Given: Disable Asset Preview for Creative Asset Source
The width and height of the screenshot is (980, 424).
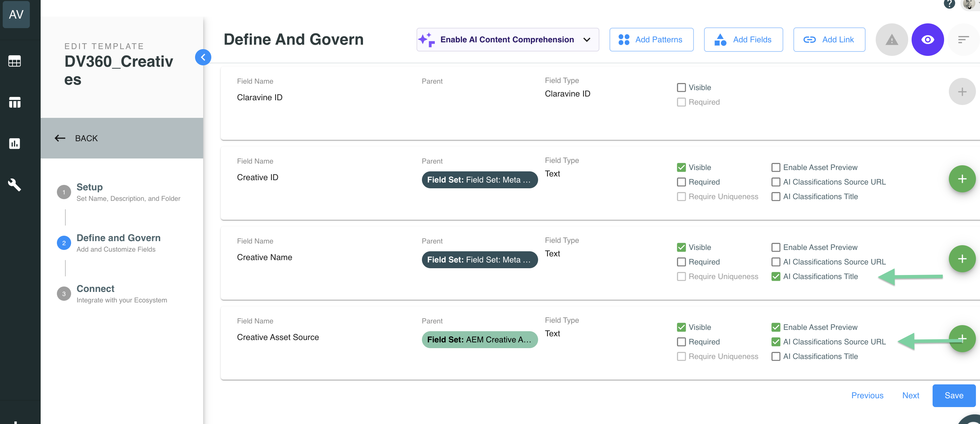Looking at the screenshot, I should click(775, 327).
